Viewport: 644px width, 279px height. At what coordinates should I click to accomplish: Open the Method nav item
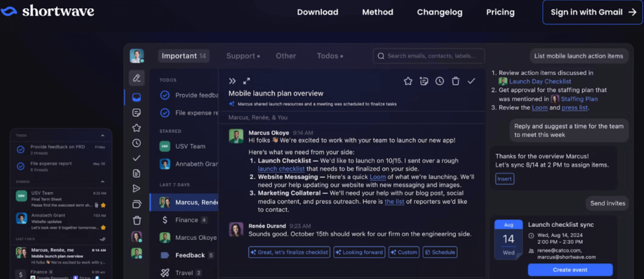[377, 13]
